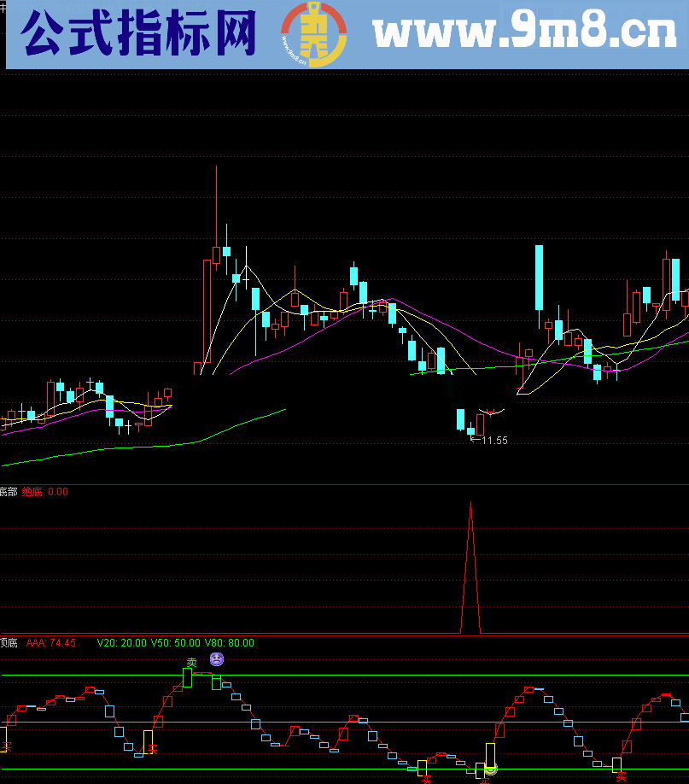
Task: Click the red 买 marker at far right
Action: [x=622, y=776]
